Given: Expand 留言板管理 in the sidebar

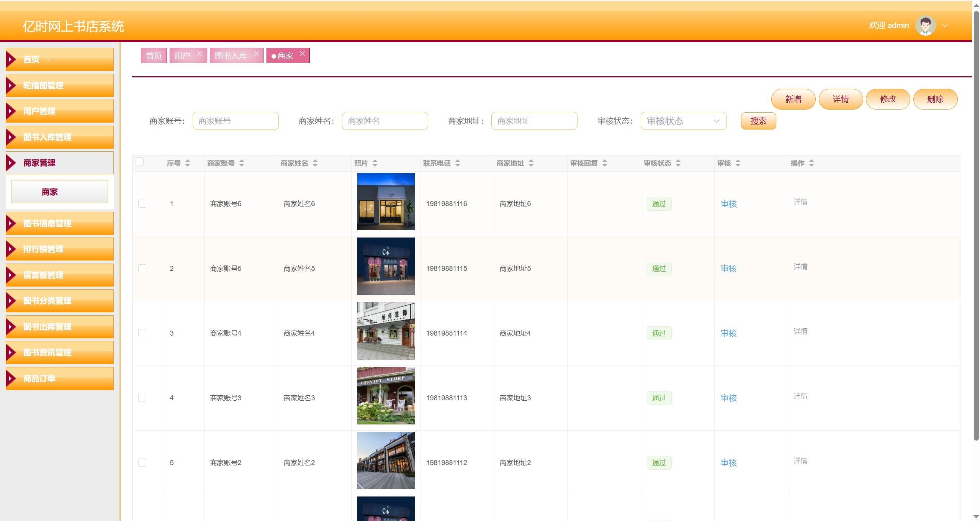Looking at the screenshot, I should [x=60, y=275].
